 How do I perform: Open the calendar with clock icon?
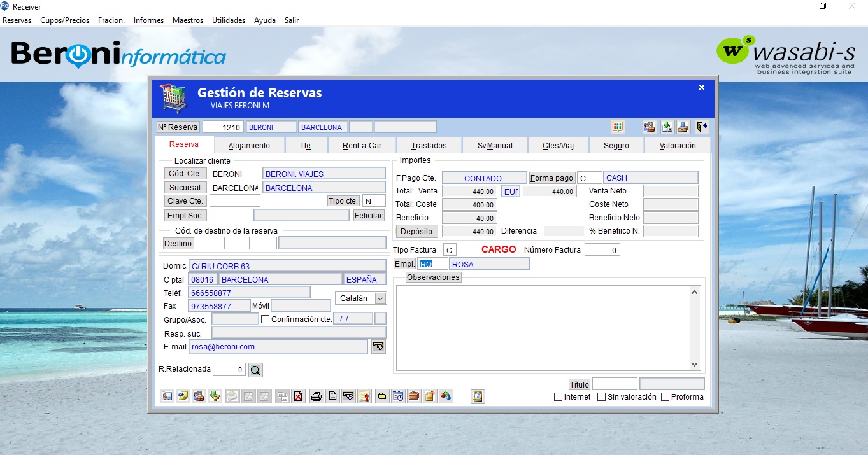click(397, 396)
